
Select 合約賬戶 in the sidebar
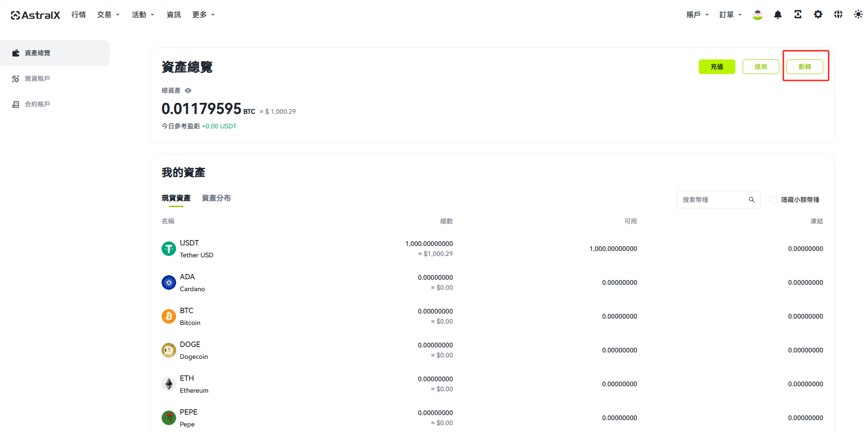[x=55, y=104]
